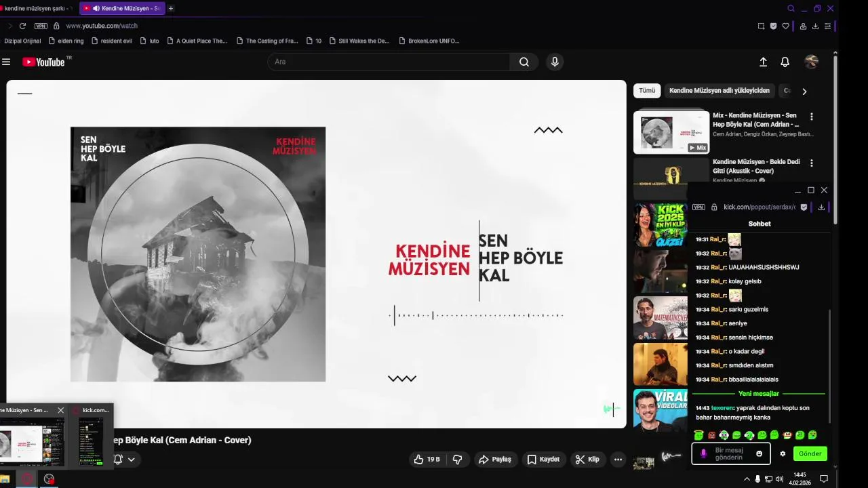This screenshot has height=488, width=868.
Task: Like the video with 19 B thumbs up
Action: click(x=427, y=460)
